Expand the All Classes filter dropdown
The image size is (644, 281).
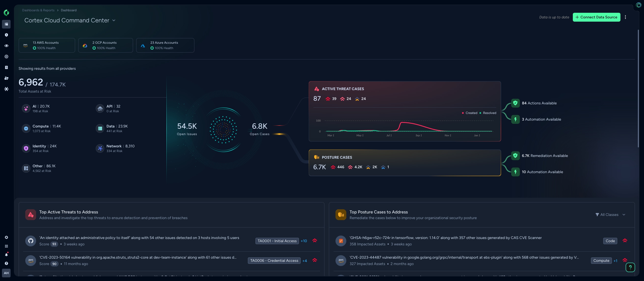[610, 214]
